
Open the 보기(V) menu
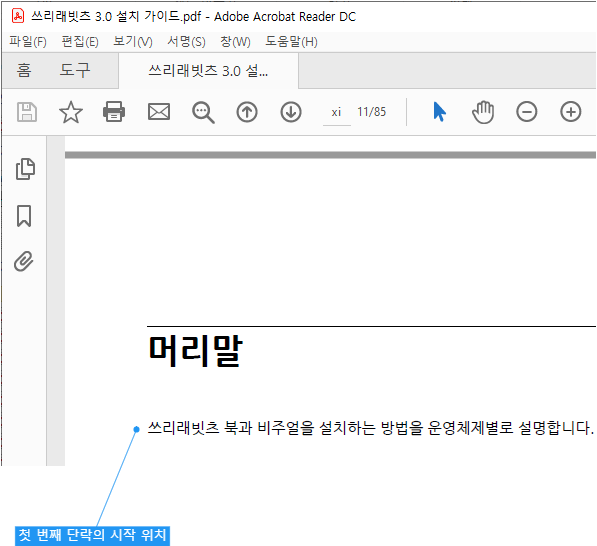[x=133, y=41]
